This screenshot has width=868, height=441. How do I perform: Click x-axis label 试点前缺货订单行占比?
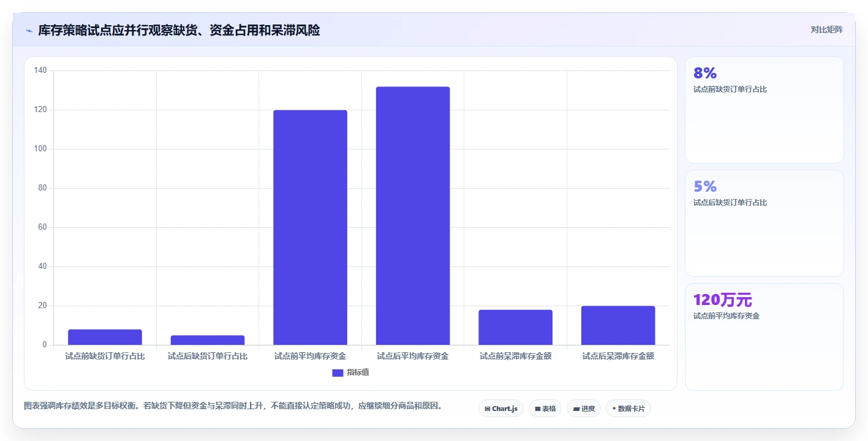[x=105, y=356]
